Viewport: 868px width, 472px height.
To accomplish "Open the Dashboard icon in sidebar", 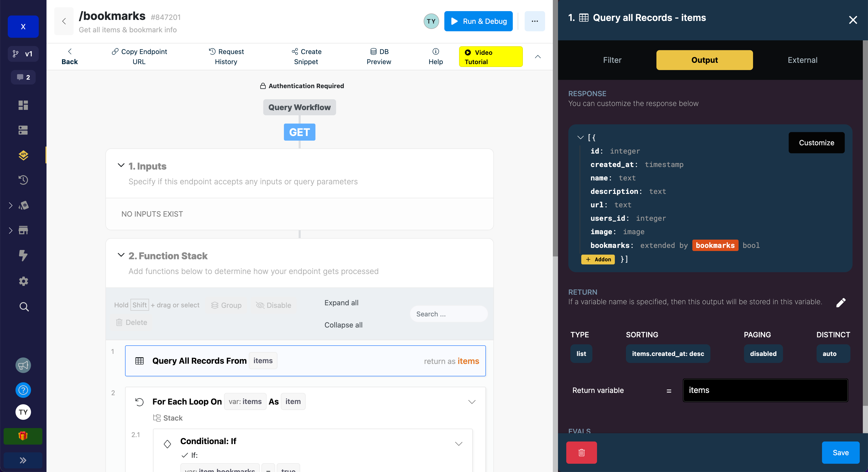I will pyautogui.click(x=23, y=105).
